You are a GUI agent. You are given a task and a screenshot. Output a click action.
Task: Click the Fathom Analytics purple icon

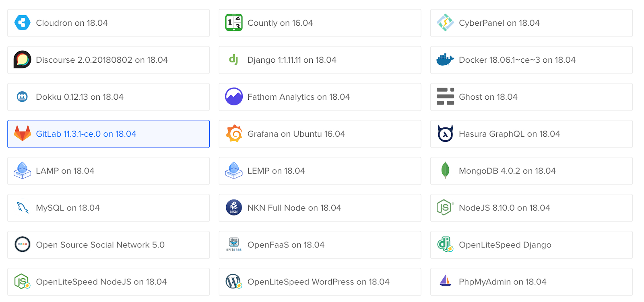234,97
